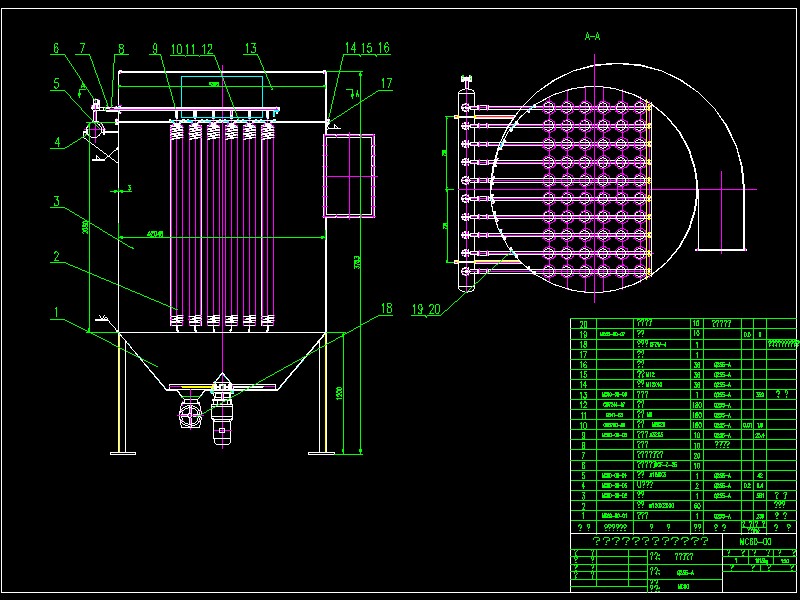Select callout label 10 in the top row
Screen dimensions: 800x600
(x=177, y=49)
